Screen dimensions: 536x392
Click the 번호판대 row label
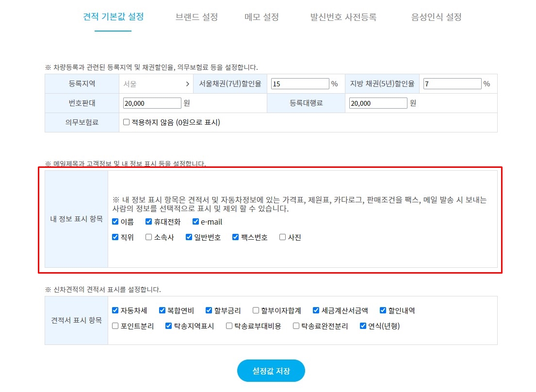pos(82,103)
